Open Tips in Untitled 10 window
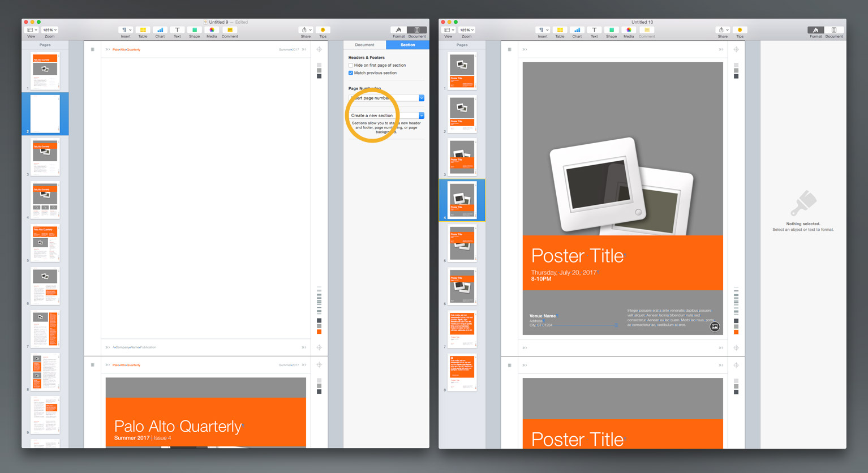 [x=740, y=30]
